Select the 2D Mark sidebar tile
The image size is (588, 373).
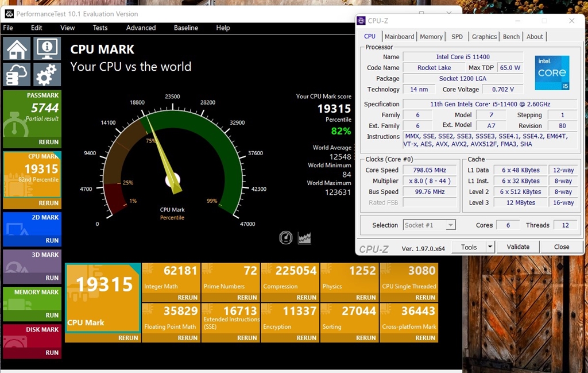[32, 224]
